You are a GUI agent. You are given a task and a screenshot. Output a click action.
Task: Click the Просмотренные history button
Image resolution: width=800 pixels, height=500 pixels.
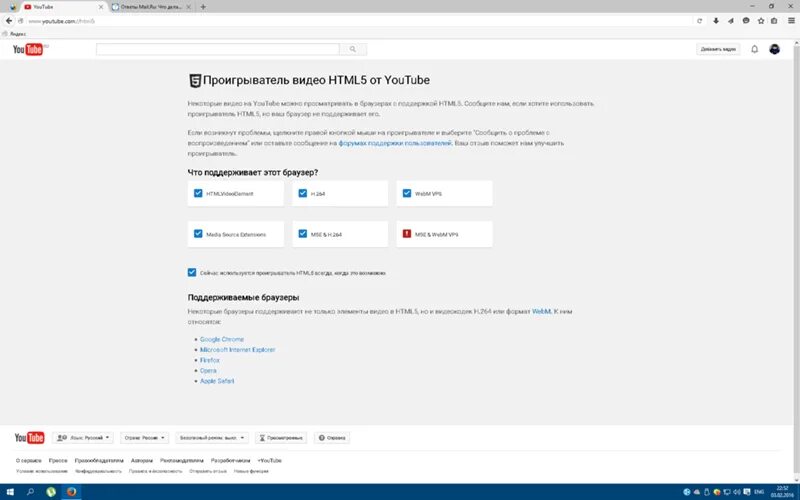[x=281, y=438]
